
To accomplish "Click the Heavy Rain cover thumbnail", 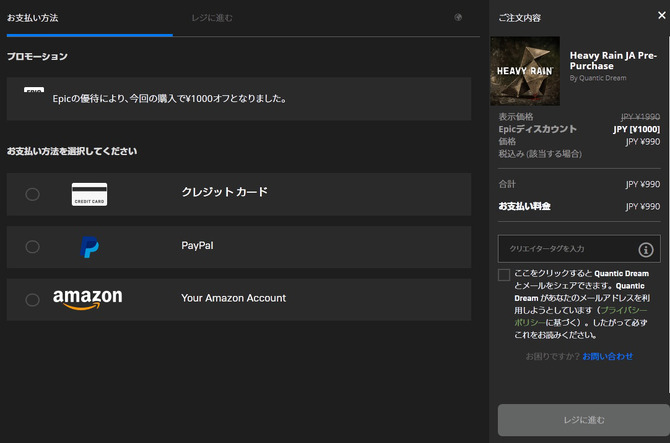I will click(x=525, y=71).
